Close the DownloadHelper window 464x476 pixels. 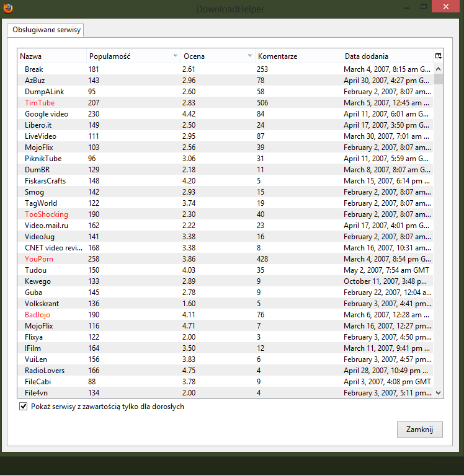446,6
